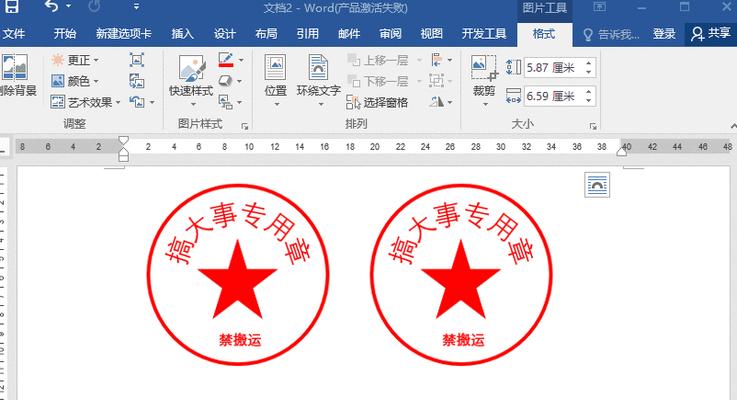Screen dimensions: 737x400
Task: Click the Layout Options icon beside image
Action: tap(597, 185)
